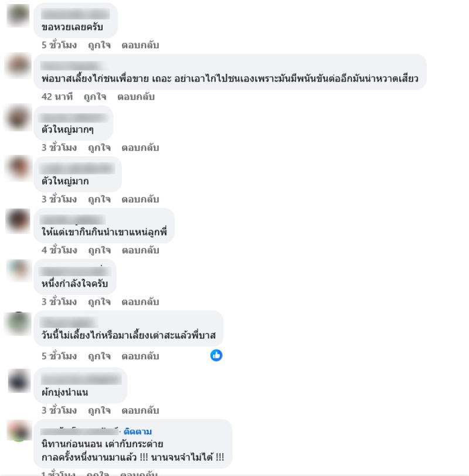Reply to the ผักบุ้งนำแน comment
The image size is (469, 476).
tap(140, 410)
